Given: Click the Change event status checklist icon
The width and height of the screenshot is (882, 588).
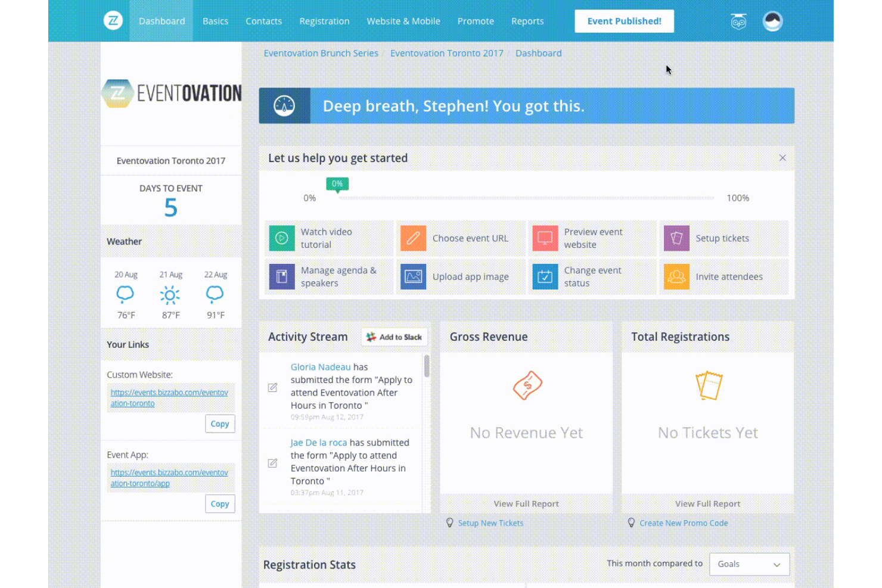Looking at the screenshot, I should coord(545,276).
